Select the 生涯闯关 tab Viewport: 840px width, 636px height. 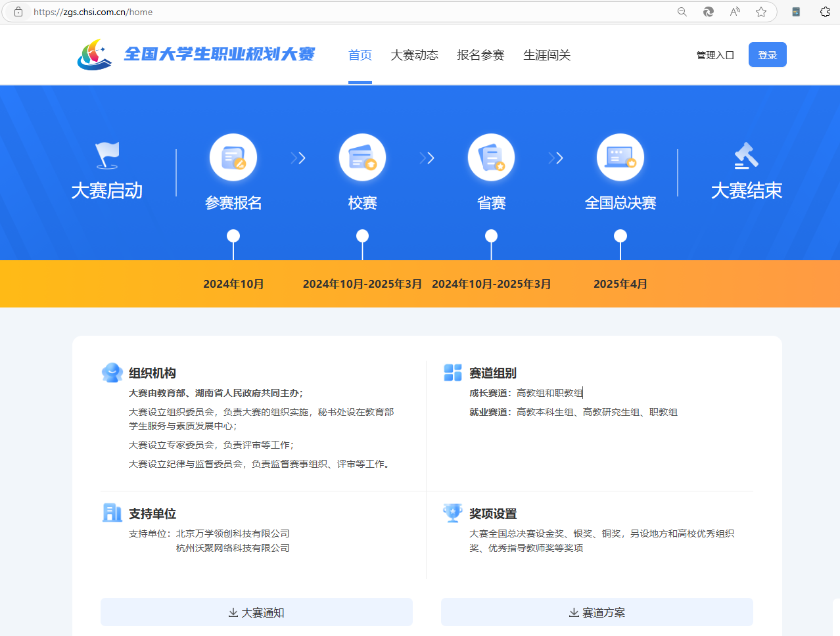547,55
